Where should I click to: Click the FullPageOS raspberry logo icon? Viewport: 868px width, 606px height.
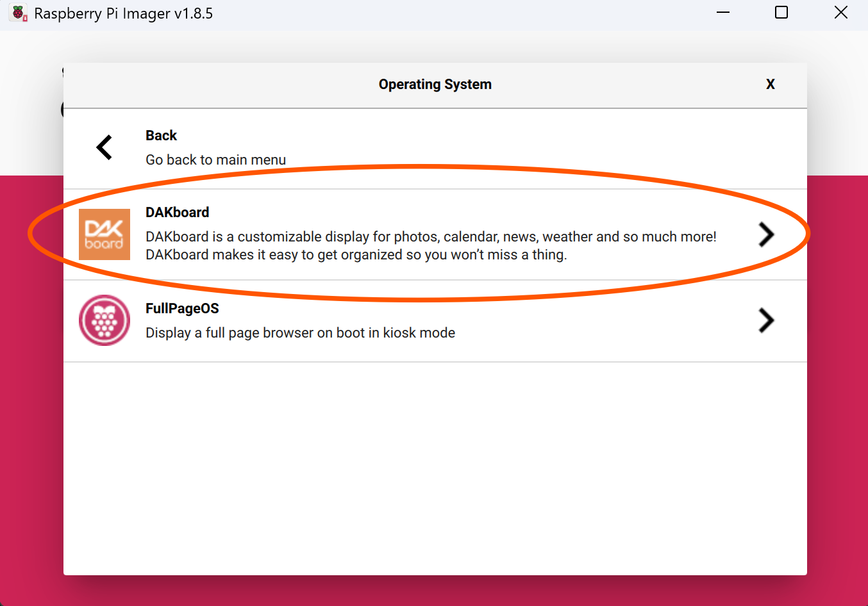[104, 320]
